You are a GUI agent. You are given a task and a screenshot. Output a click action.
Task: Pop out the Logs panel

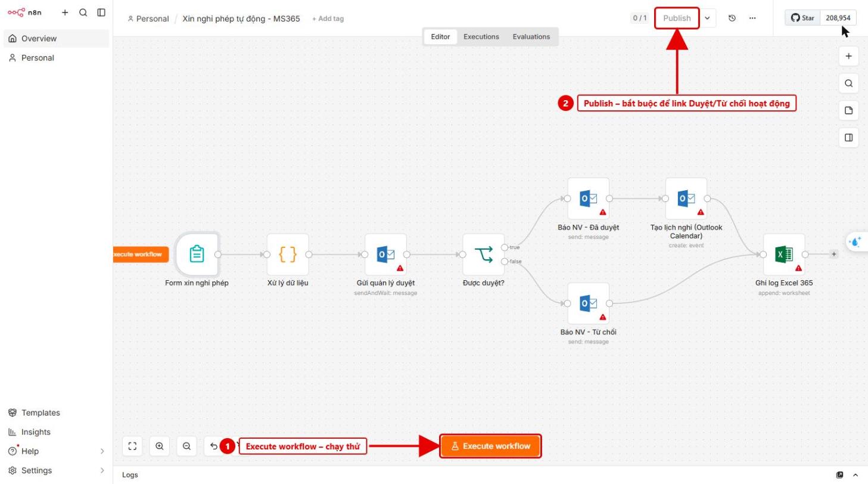click(840, 475)
